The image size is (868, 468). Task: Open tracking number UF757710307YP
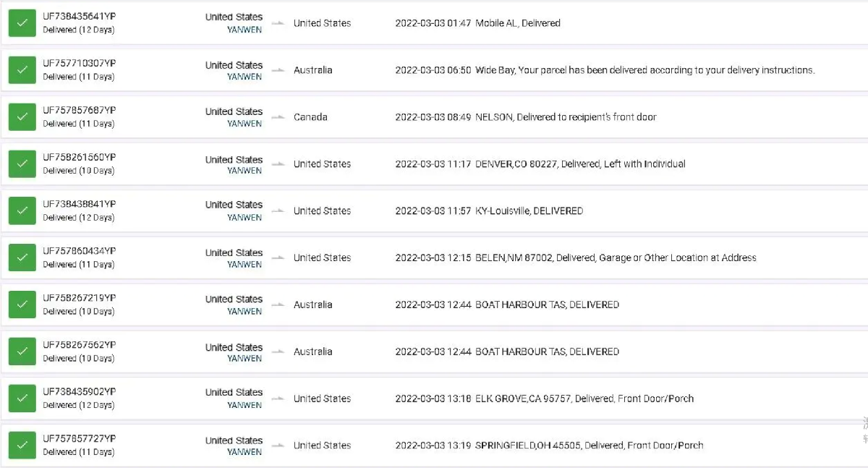(x=79, y=64)
